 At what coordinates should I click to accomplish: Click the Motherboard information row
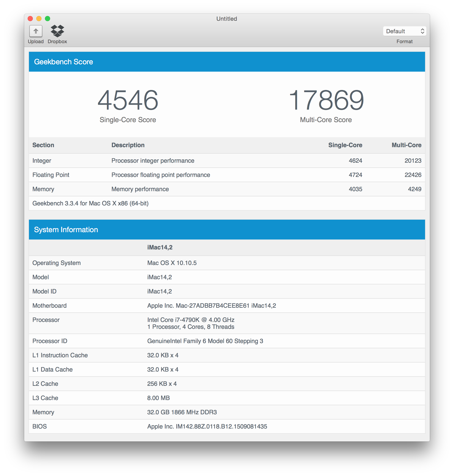coord(211,306)
